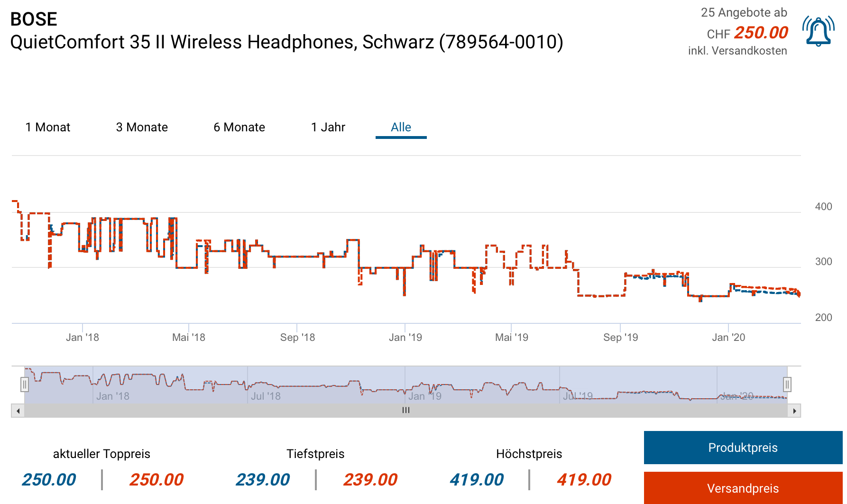Image resolution: width=847 pixels, height=504 pixels.
Task: Toggle the Versandpreis series button
Action: pos(743,488)
